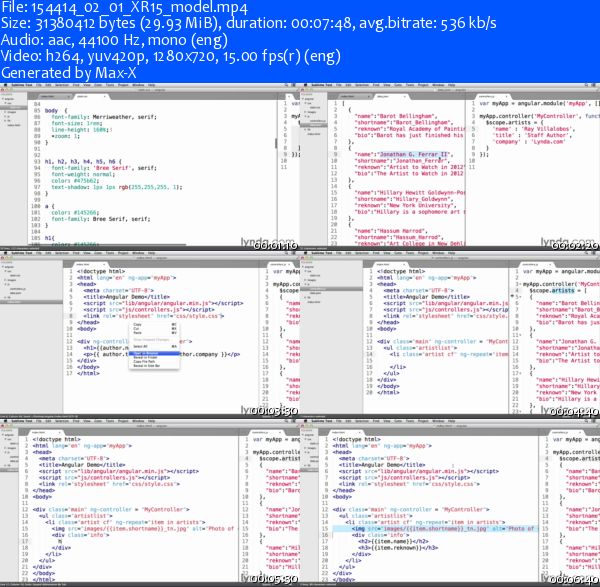Screen dimensions: 600x587
Task: Click the Spotlight search icon in the 00:01:10 frame
Action: 286,85
